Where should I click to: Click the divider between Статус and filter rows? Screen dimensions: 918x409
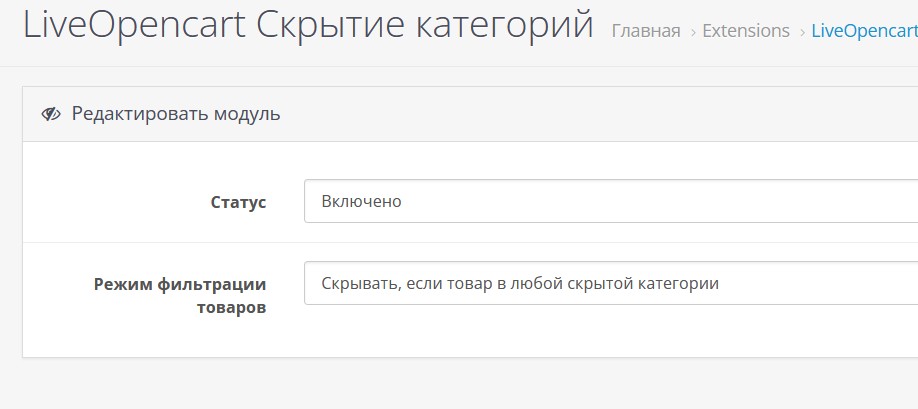[470, 242]
